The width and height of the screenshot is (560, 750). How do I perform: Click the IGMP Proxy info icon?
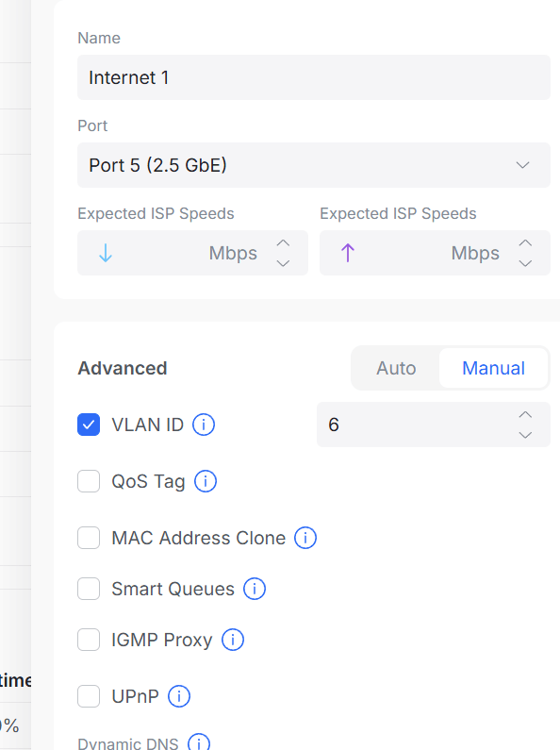pyautogui.click(x=233, y=640)
